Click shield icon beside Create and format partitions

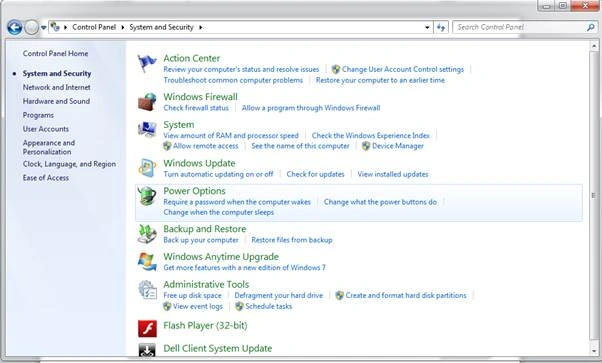(x=339, y=295)
